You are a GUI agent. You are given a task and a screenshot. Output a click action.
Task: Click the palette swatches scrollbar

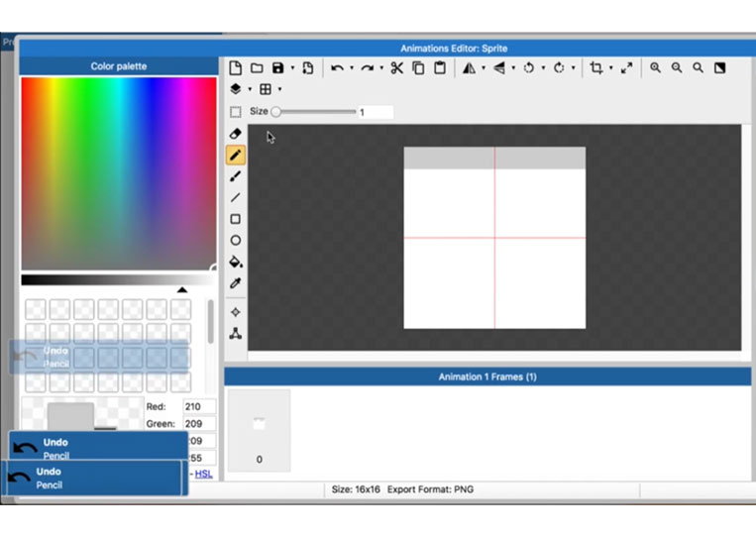[x=210, y=322]
